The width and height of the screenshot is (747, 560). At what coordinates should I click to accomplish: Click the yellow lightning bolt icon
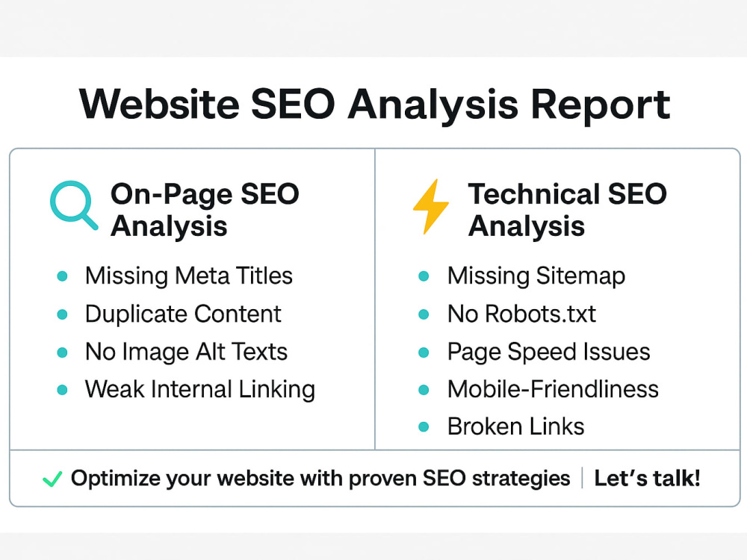431,206
